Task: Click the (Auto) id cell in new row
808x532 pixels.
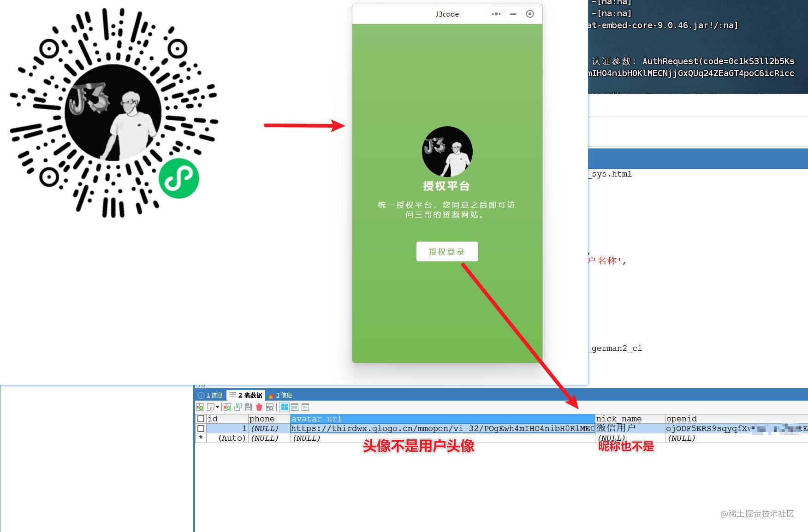Action: point(227,438)
